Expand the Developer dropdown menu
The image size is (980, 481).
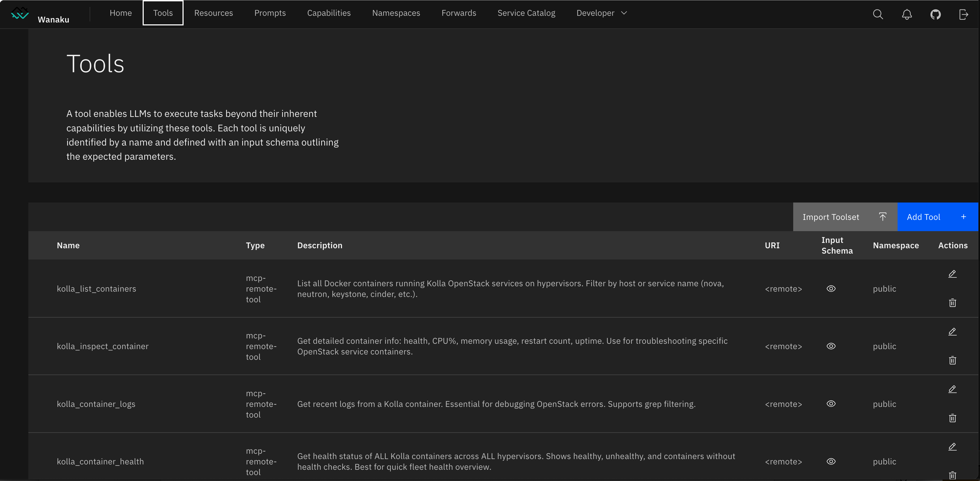(602, 13)
